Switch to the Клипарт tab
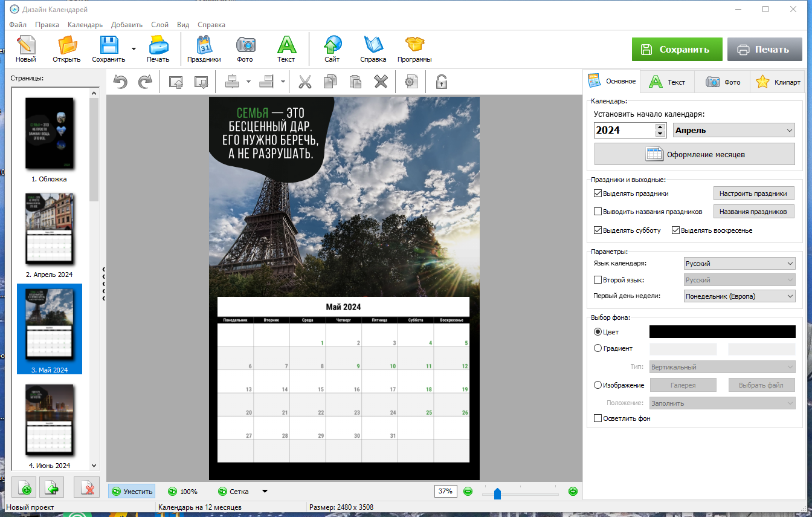Image resolution: width=812 pixels, height=517 pixels. (x=777, y=82)
